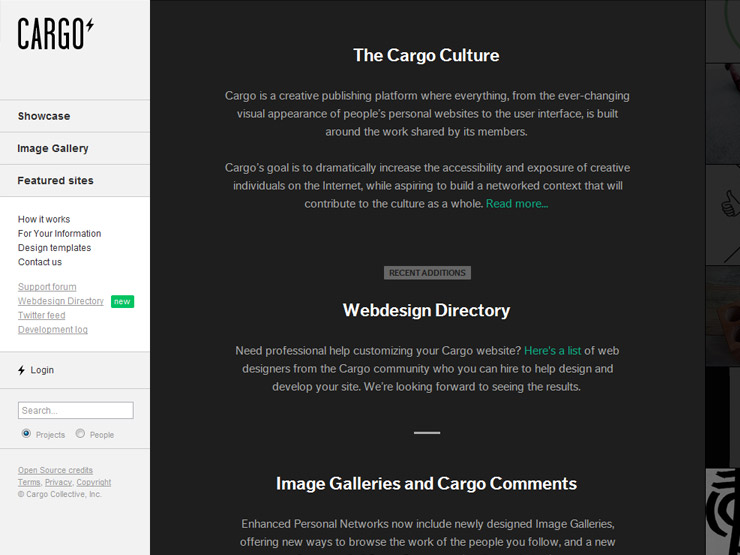Open the Privacy link
The height and width of the screenshot is (555, 740).
58,482
